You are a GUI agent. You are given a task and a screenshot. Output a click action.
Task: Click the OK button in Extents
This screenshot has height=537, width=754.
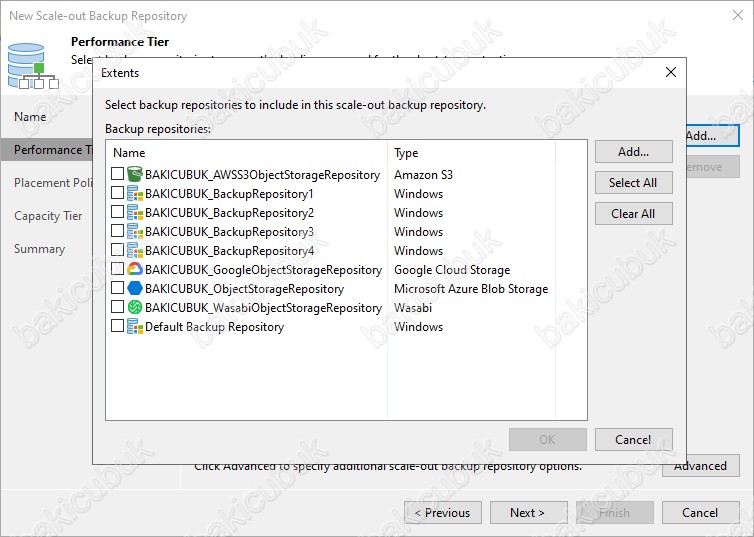[548, 439]
